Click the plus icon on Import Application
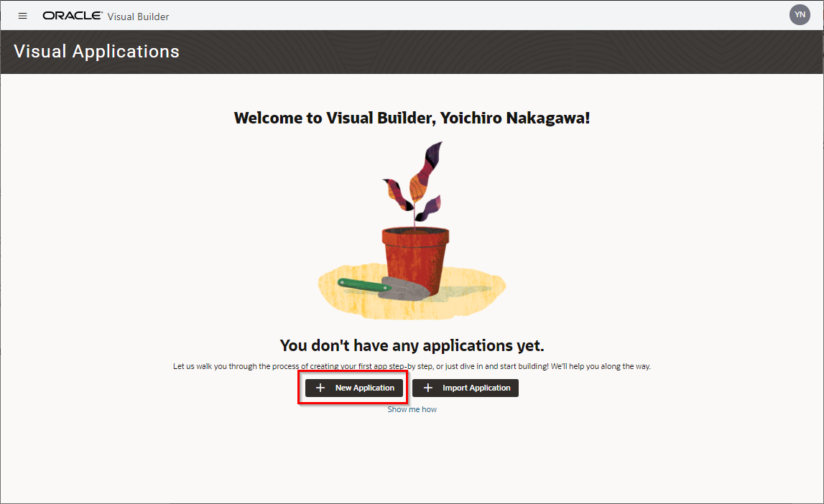This screenshot has width=824, height=504. 428,388
